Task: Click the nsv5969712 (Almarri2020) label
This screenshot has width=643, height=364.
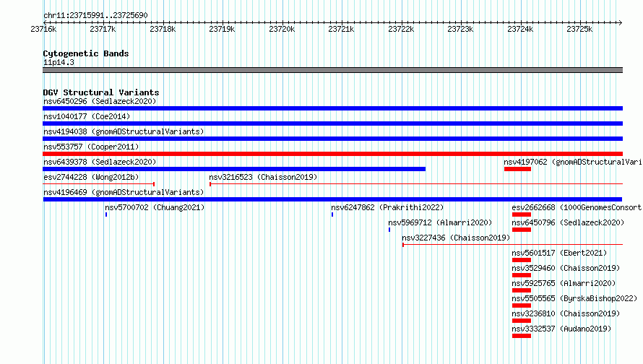Action: click(440, 222)
